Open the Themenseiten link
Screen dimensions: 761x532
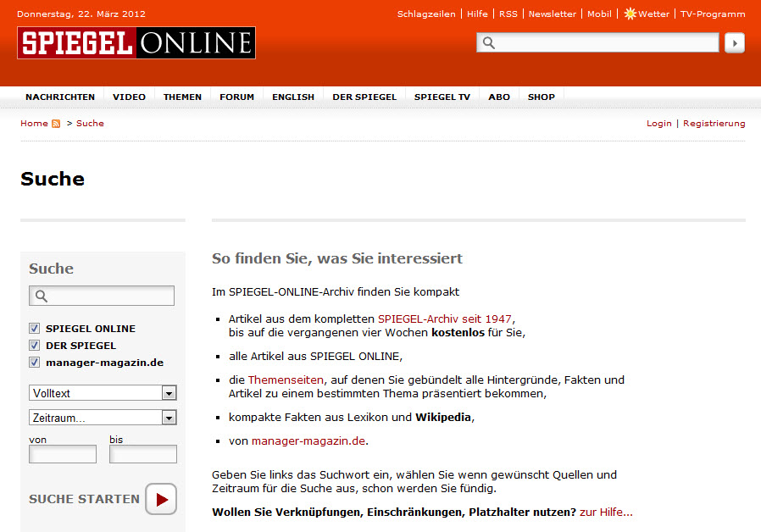click(286, 380)
